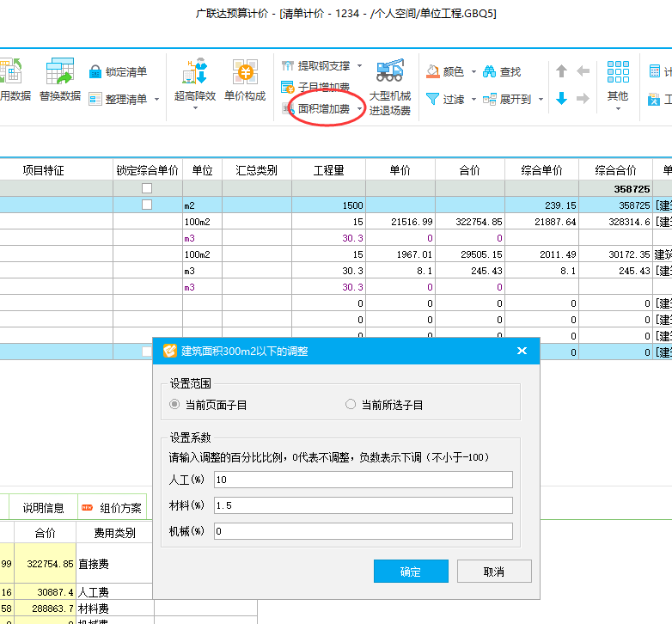Click the 过滤 funnel icon
The image size is (672, 624).
click(x=432, y=99)
